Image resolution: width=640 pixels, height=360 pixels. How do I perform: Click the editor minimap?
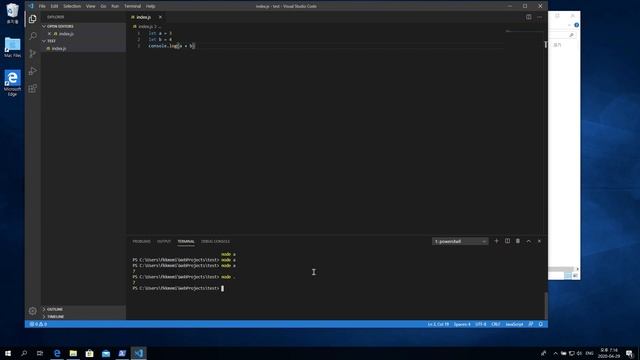pyautogui.click(x=524, y=31)
